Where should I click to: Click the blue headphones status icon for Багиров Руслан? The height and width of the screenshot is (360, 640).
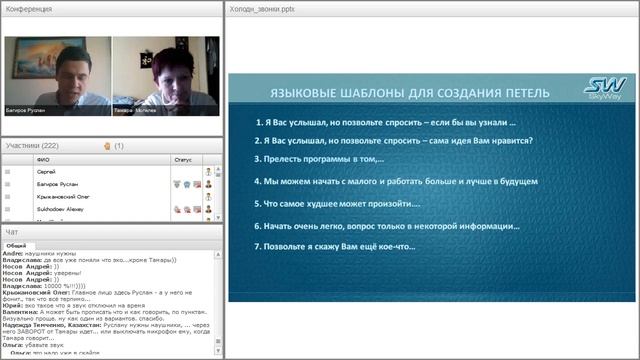[187, 184]
